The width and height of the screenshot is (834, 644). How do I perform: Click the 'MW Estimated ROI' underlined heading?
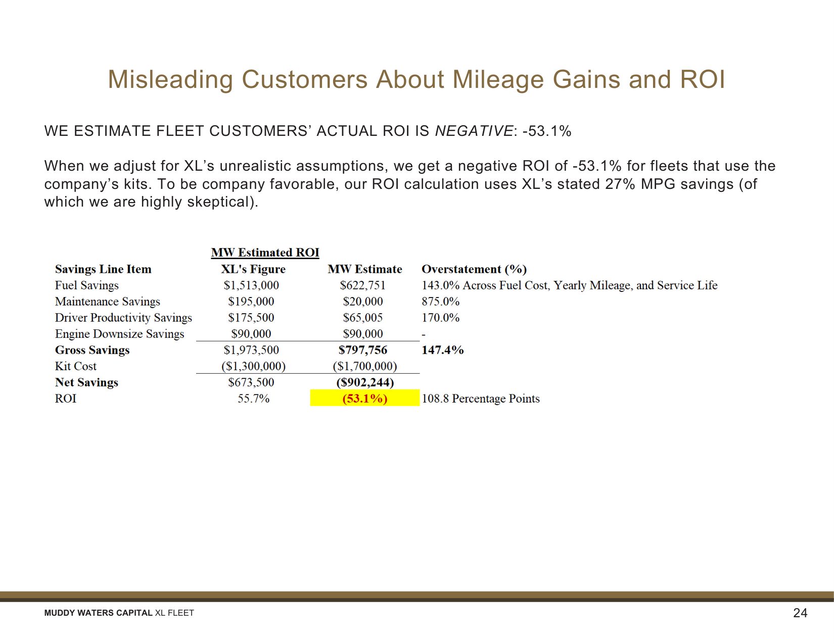tap(265, 253)
